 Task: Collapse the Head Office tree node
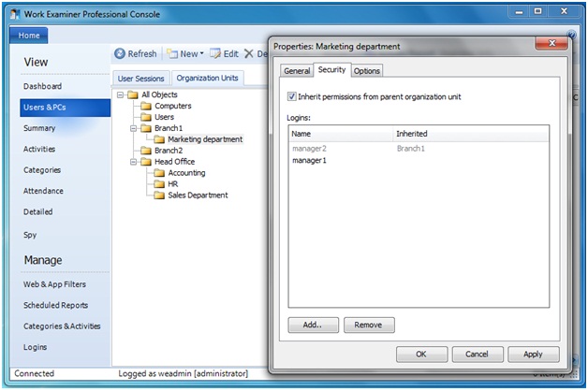point(134,162)
